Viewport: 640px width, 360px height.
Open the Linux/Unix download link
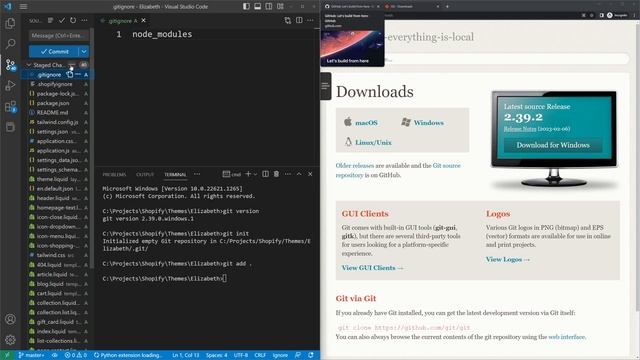373,142
